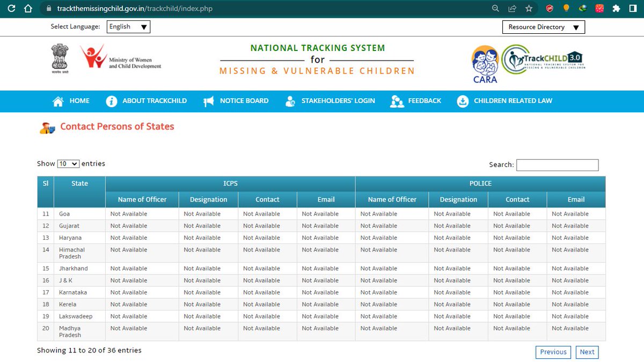Open the zoom magnifier icon in address bar
The width and height of the screenshot is (644, 362).
(495, 9)
